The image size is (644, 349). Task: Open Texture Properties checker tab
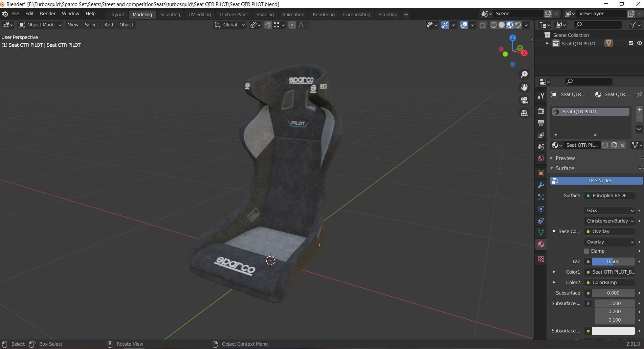(541, 259)
